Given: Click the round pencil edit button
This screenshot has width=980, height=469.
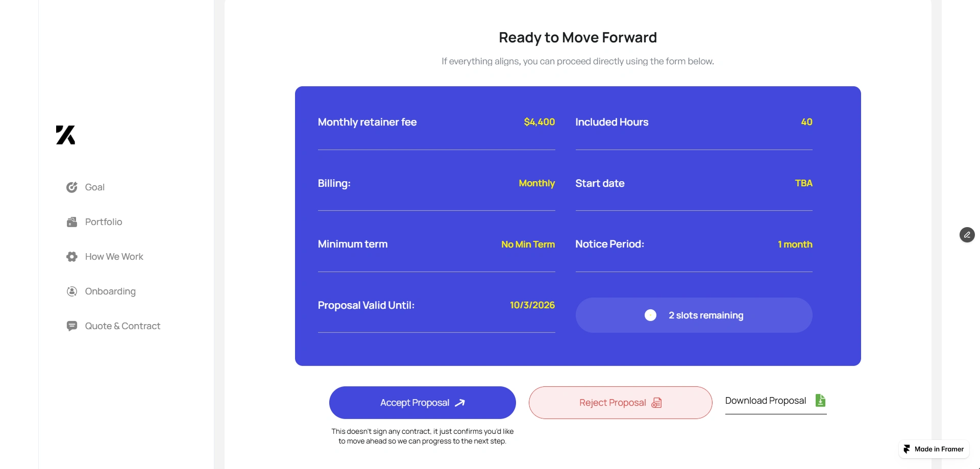Looking at the screenshot, I should [x=967, y=235].
